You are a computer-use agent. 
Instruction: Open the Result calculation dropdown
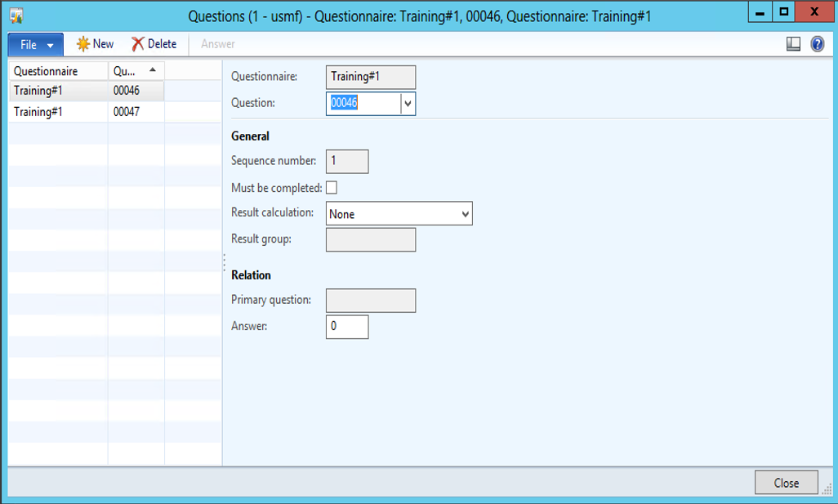coord(464,213)
